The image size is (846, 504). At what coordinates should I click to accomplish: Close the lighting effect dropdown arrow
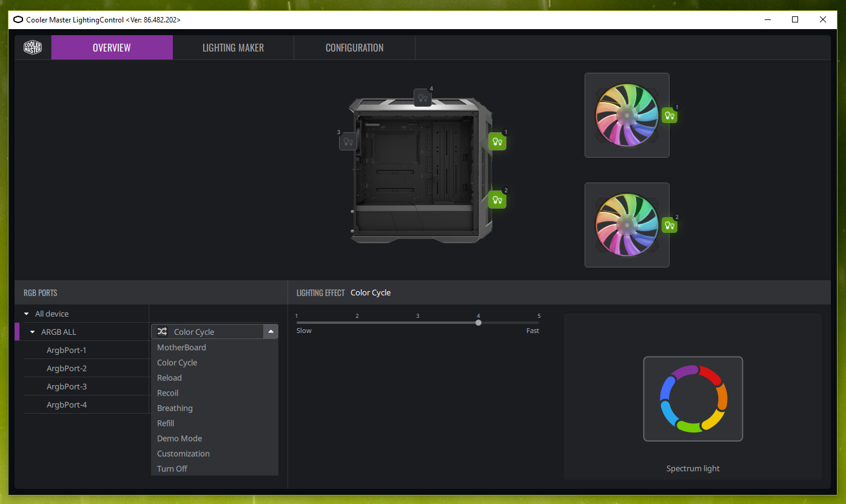(x=270, y=331)
